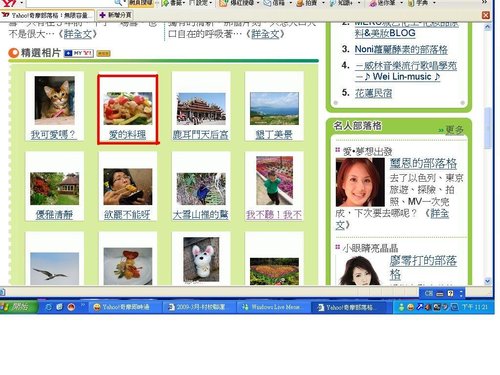Click the quick launch Internet Explorer icon
This screenshot has width=500, height=375.
[49, 307]
